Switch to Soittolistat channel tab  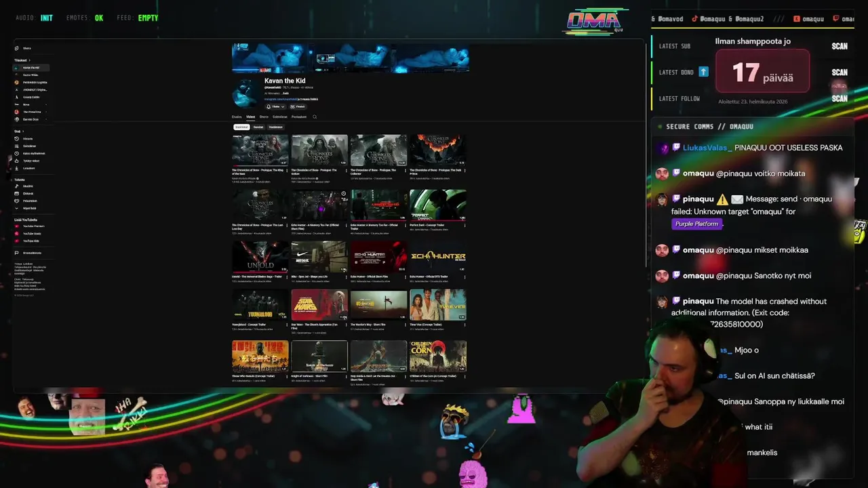coord(280,117)
